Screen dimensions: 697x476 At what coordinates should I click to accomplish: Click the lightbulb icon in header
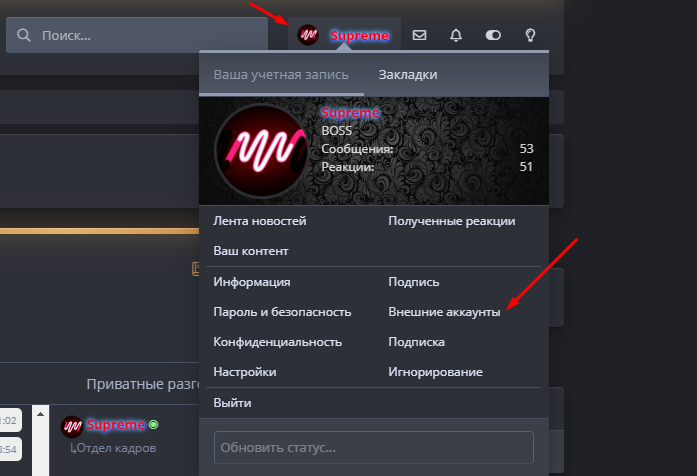tap(530, 35)
